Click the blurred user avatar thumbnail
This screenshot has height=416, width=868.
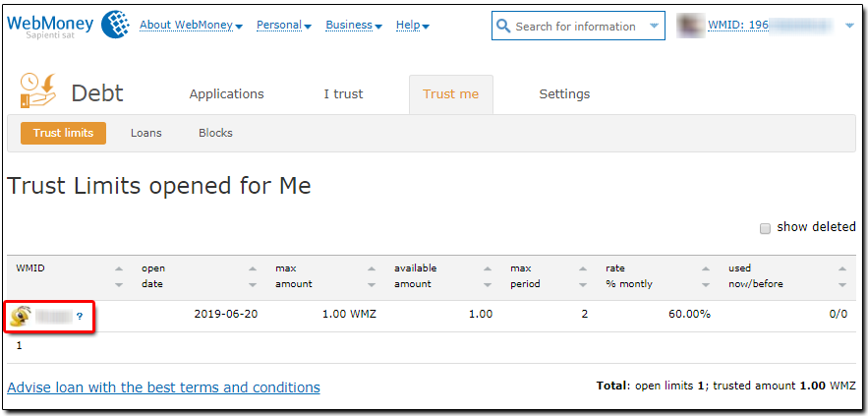click(x=689, y=26)
